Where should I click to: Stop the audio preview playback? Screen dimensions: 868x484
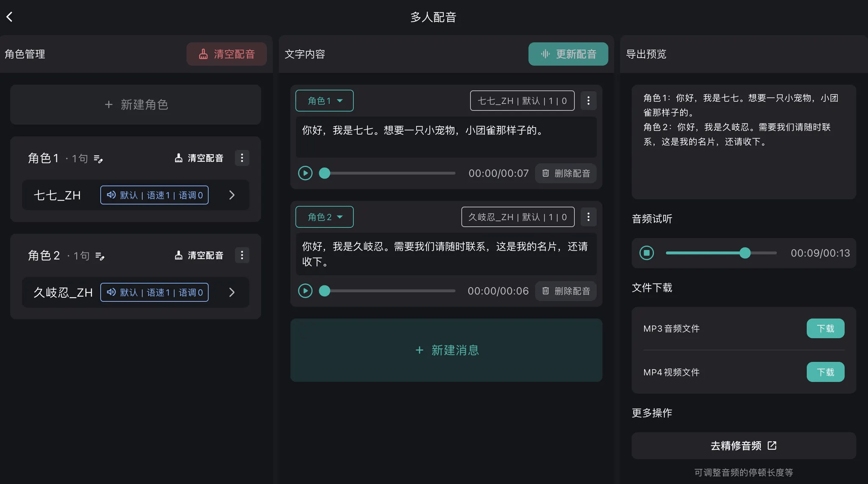[x=647, y=253]
